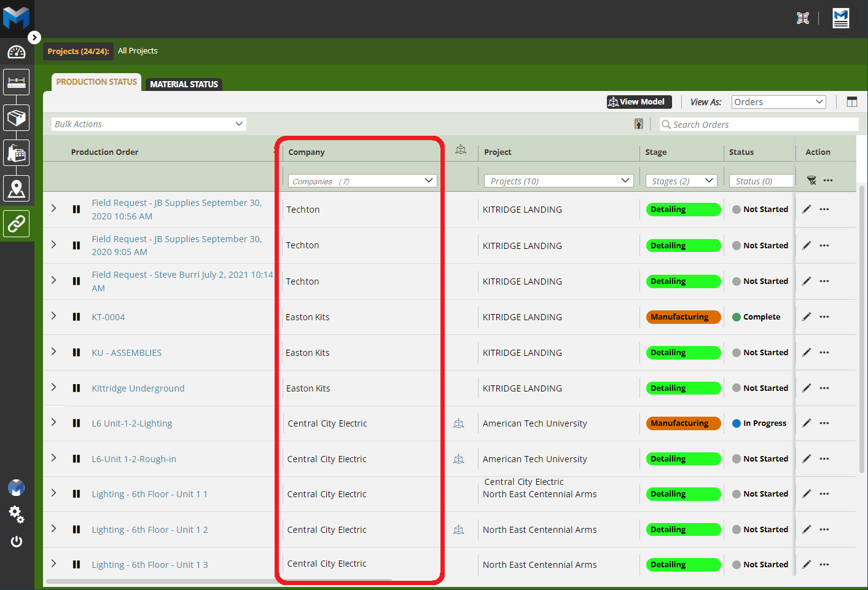This screenshot has height=590, width=868.
Task: Click the chain link icon in sidebar
Action: click(17, 224)
